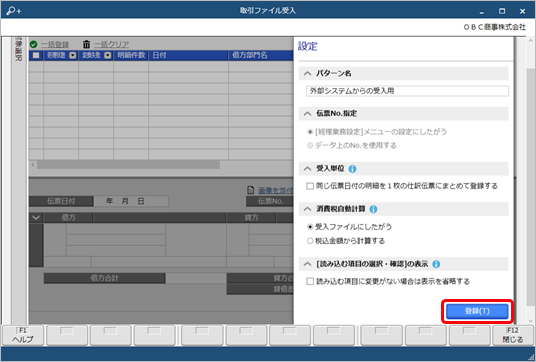
Task: Click the 設定 panel heading
Action: (308, 46)
